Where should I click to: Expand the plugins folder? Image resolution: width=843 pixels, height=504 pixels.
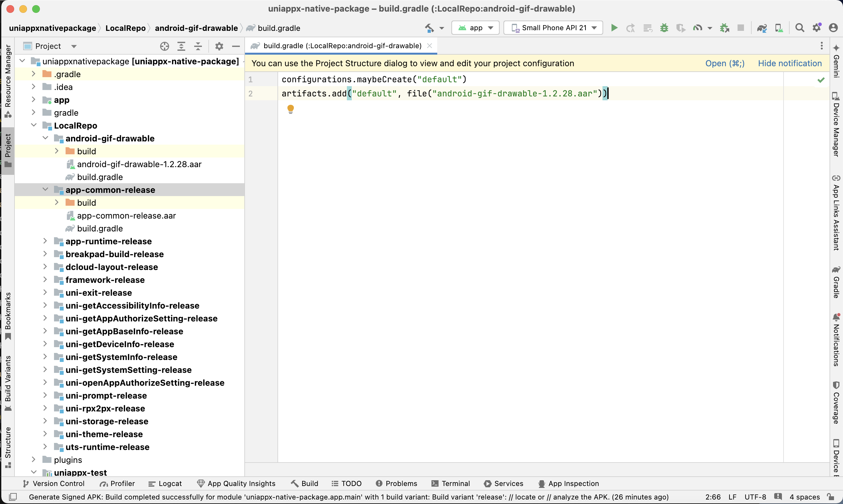(x=34, y=459)
